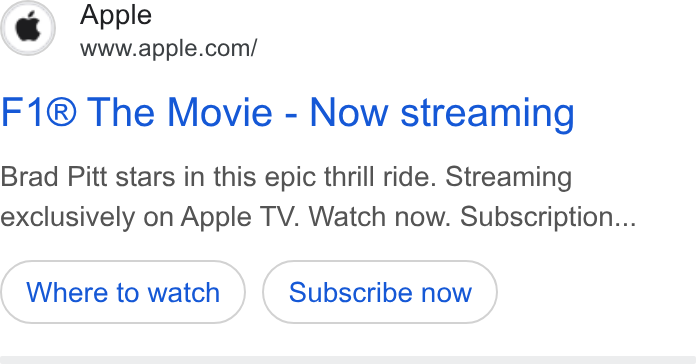Click the gray divider bar below results
The height and width of the screenshot is (364, 696).
348,360
